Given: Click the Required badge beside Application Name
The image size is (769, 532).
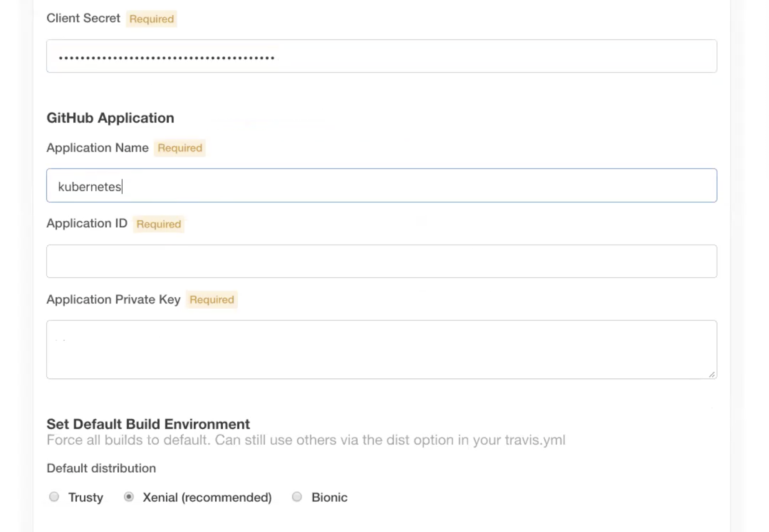Looking at the screenshot, I should click(x=180, y=148).
